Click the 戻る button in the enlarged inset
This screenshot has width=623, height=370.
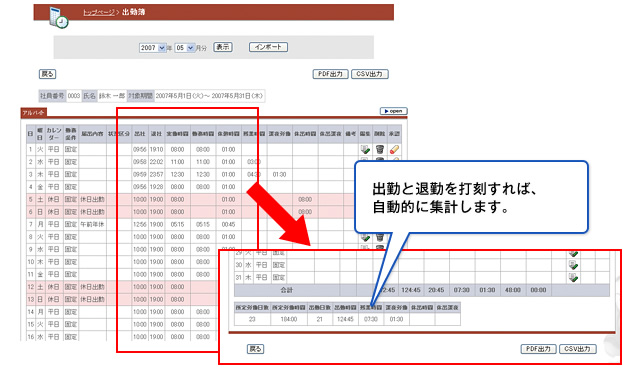(255, 349)
